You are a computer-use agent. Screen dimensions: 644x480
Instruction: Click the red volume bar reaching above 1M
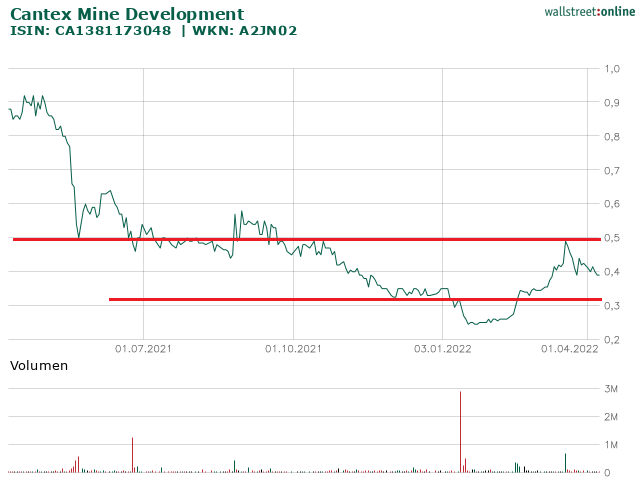[x=132, y=455]
